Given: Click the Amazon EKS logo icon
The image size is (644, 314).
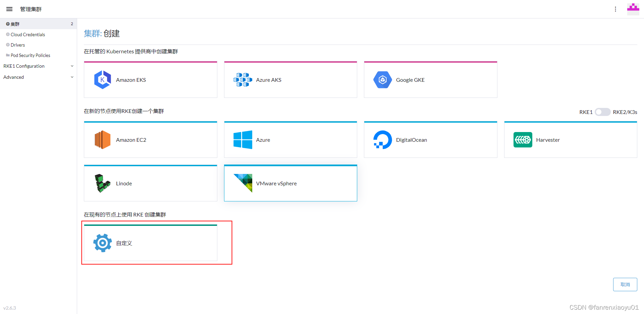Looking at the screenshot, I should 103,80.
